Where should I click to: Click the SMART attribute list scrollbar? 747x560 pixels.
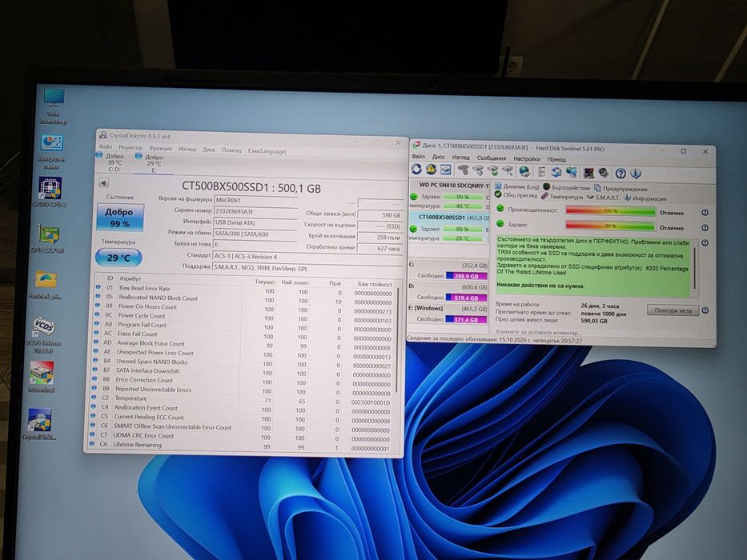396,339
